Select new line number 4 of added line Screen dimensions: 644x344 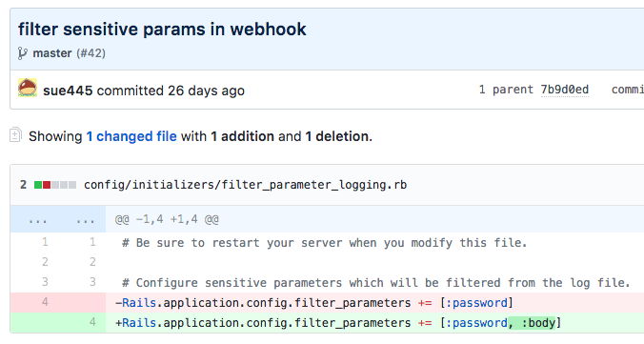92,322
